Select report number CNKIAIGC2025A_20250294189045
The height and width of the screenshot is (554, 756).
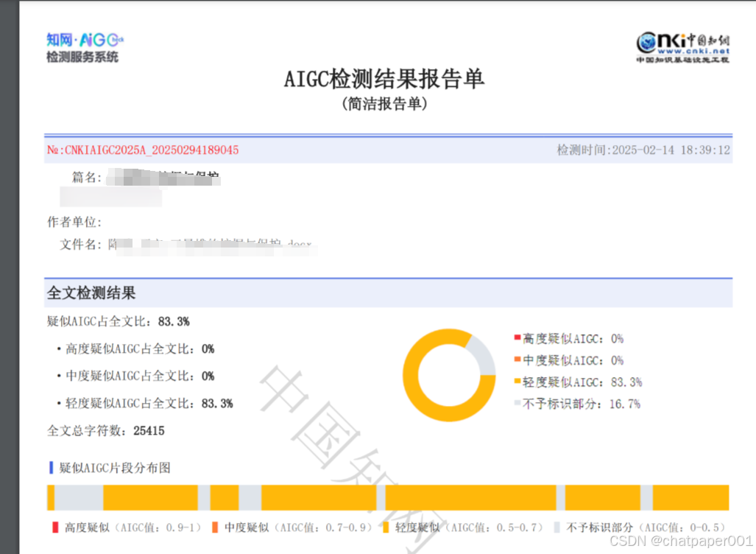[152, 150]
